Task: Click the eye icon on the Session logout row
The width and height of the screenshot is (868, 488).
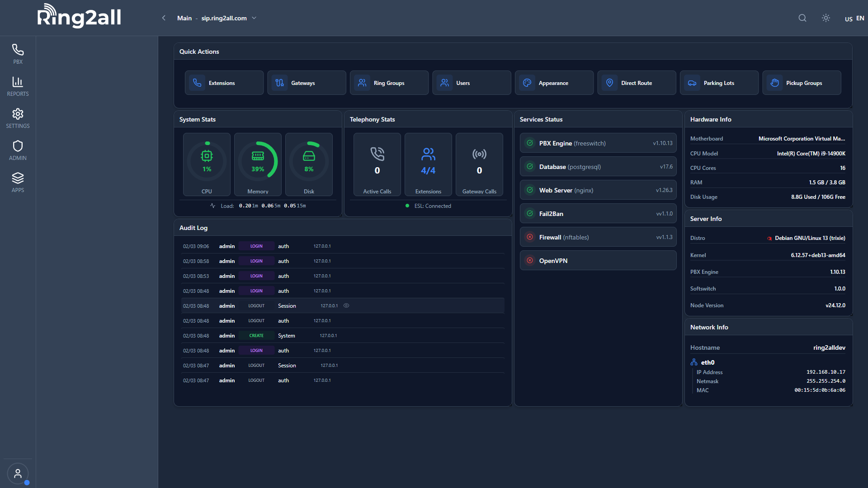Action: pyautogui.click(x=346, y=306)
